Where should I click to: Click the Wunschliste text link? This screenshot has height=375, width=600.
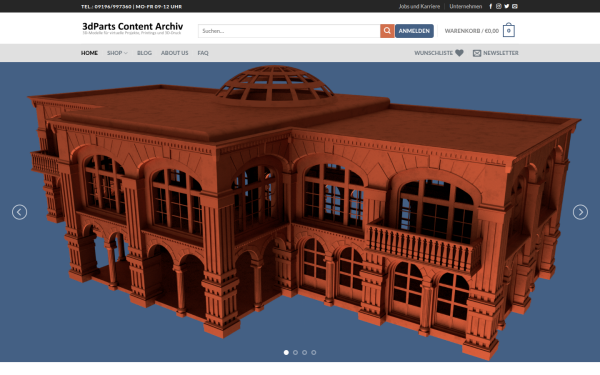(434, 53)
